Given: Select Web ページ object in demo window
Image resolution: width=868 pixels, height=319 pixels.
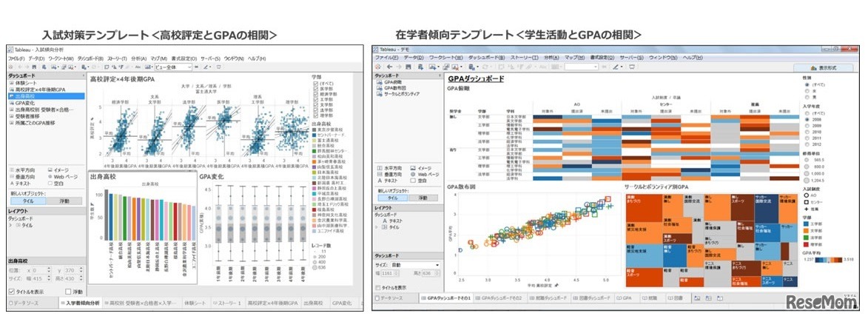Looking at the screenshot, I should [425, 175].
